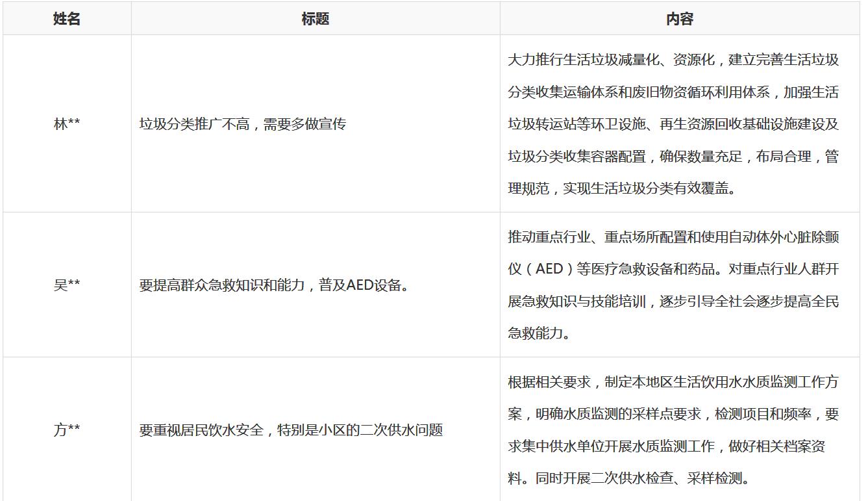The width and height of the screenshot is (868, 501).
Task: Click the line starting 分类收集运输体系
Action: 673,92
